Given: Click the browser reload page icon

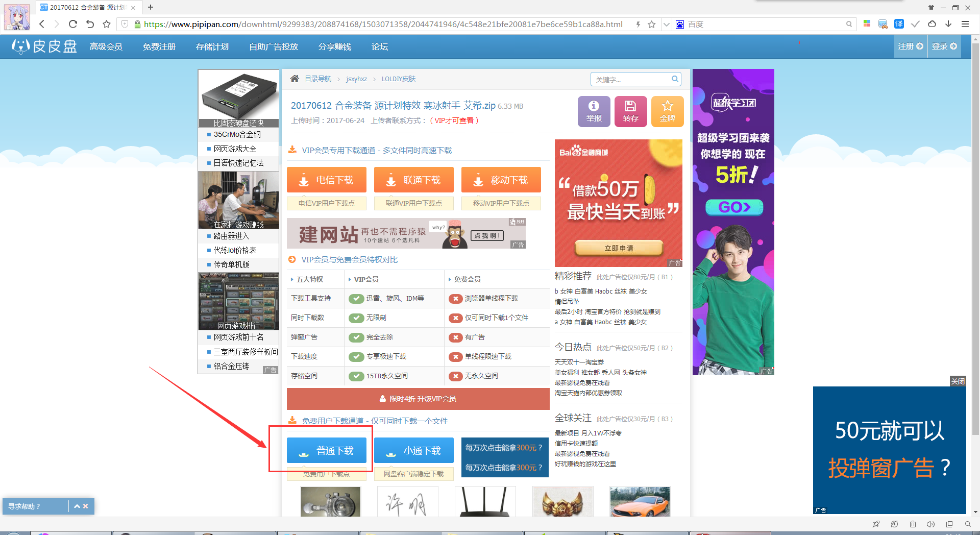Looking at the screenshot, I should (x=73, y=24).
